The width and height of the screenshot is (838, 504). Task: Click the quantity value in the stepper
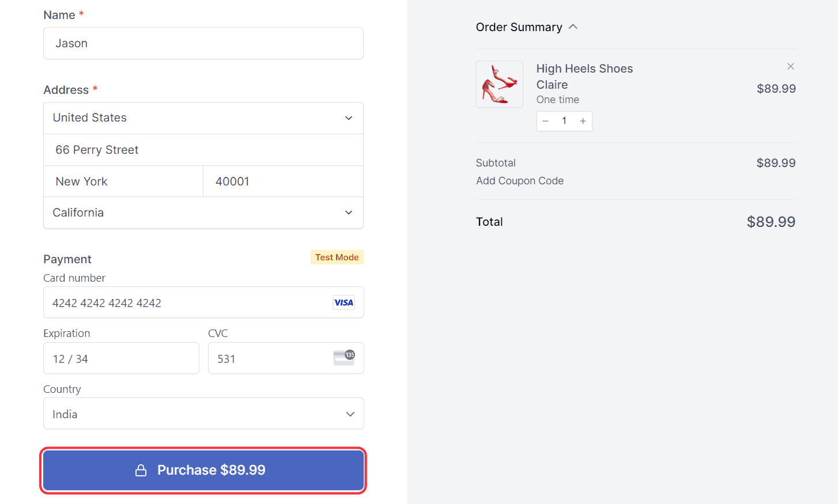[564, 121]
